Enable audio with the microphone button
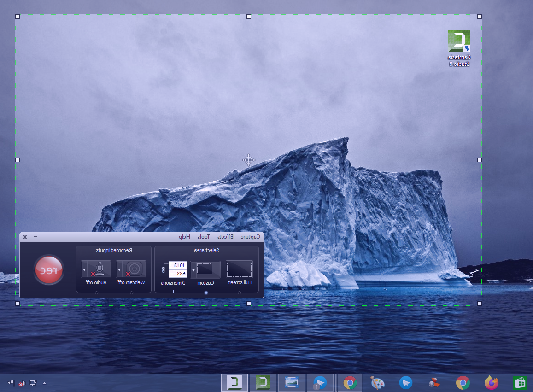This screenshot has width=533, height=392. click(100, 269)
